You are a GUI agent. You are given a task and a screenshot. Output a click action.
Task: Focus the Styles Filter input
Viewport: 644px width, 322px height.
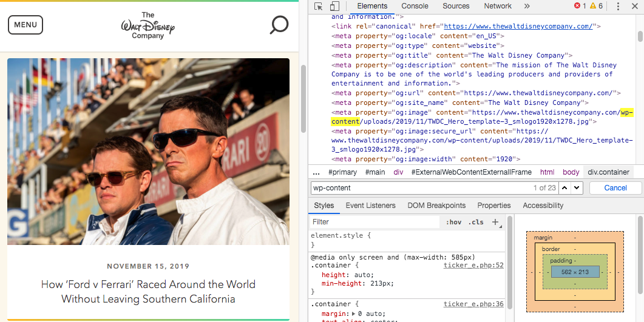(x=375, y=222)
